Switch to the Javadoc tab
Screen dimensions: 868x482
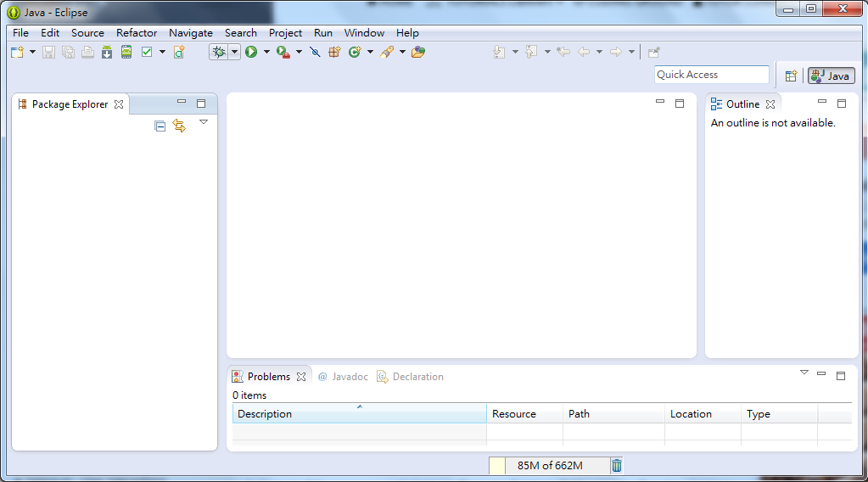343,376
